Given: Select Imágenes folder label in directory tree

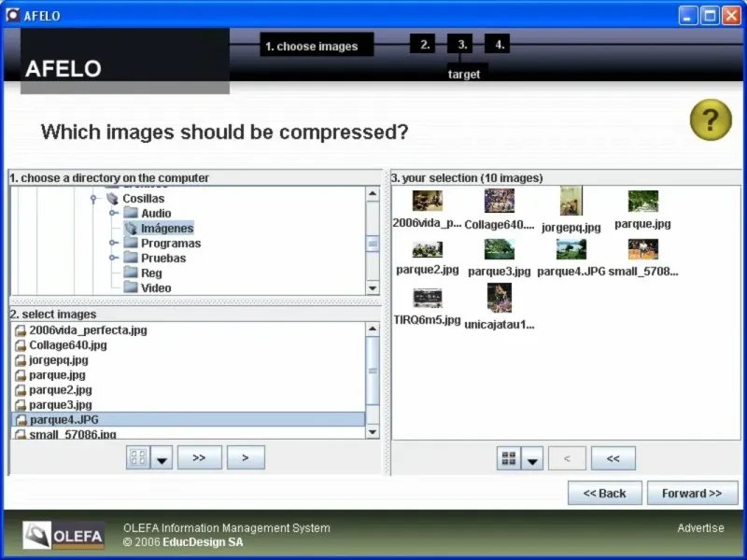Looking at the screenshot, I should pyautogui.click(x=167, y=228).
